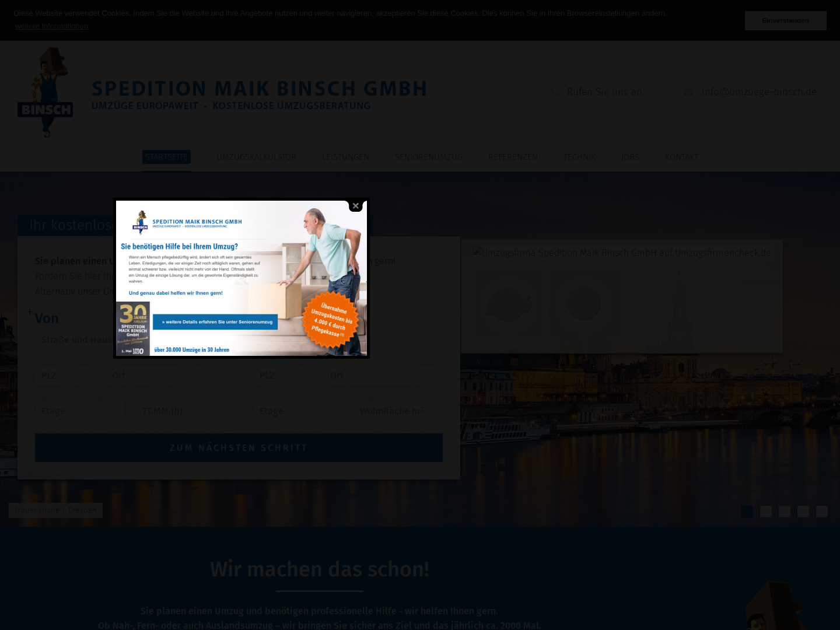Focus the TT.MM.JJJJ date field
Screen dimensions: 840x630
tap(180, 411)
